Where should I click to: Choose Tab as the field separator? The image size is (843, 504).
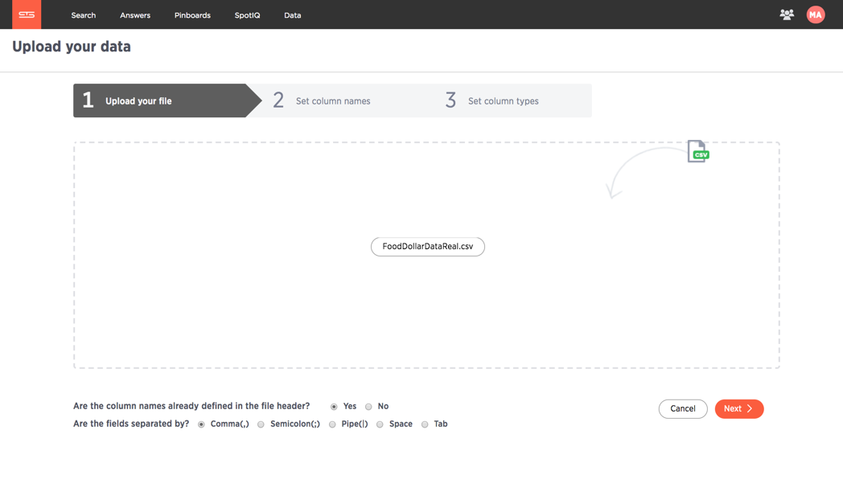pos(425,424)
